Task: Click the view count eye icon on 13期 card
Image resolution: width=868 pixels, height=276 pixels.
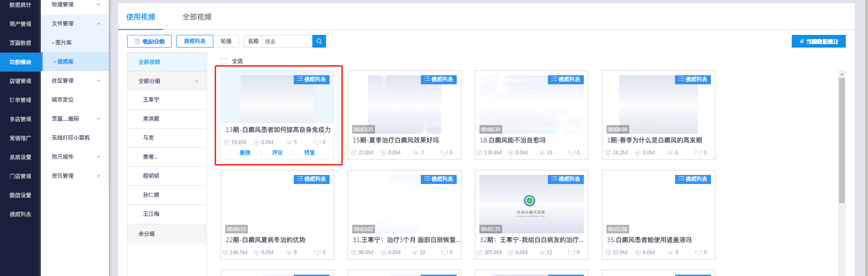Action: tap(289, 142)
